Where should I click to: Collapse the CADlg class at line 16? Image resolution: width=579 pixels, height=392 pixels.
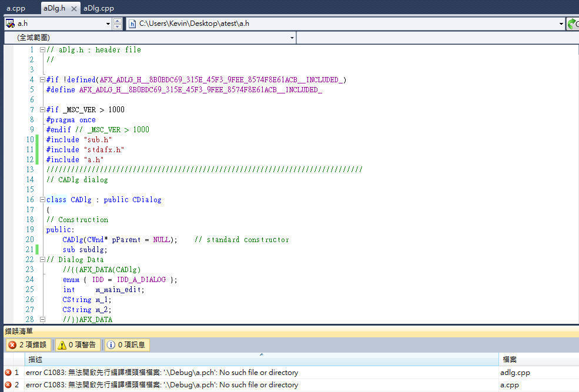pyautogui.click(x=42, y=200)
